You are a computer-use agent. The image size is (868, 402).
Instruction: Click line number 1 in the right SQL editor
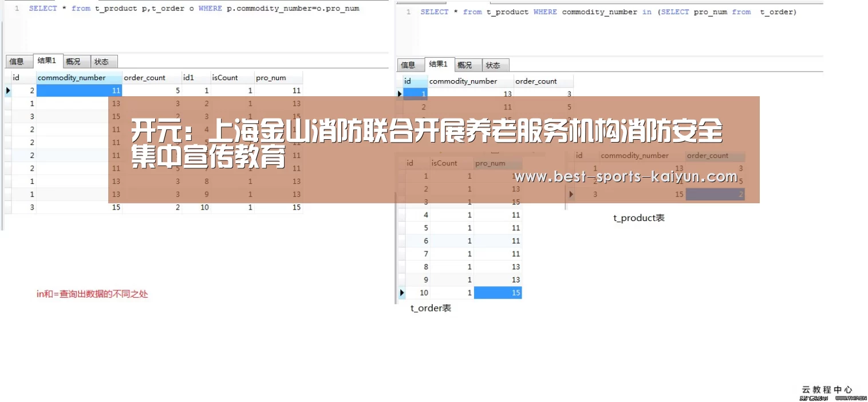(x=408, y=12)
